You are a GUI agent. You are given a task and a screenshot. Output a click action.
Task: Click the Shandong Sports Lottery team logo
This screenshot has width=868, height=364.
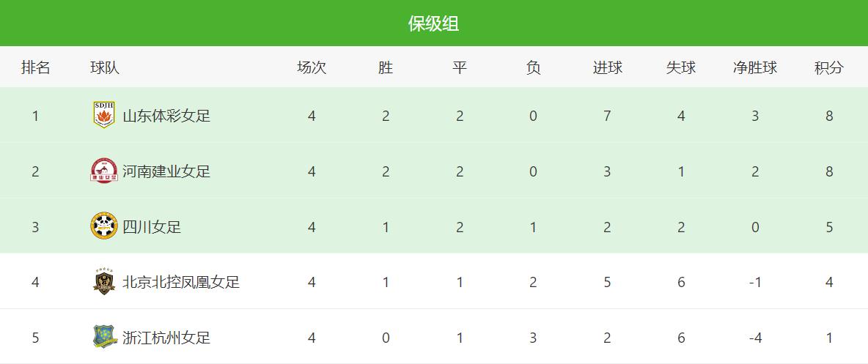coord(104,115)
